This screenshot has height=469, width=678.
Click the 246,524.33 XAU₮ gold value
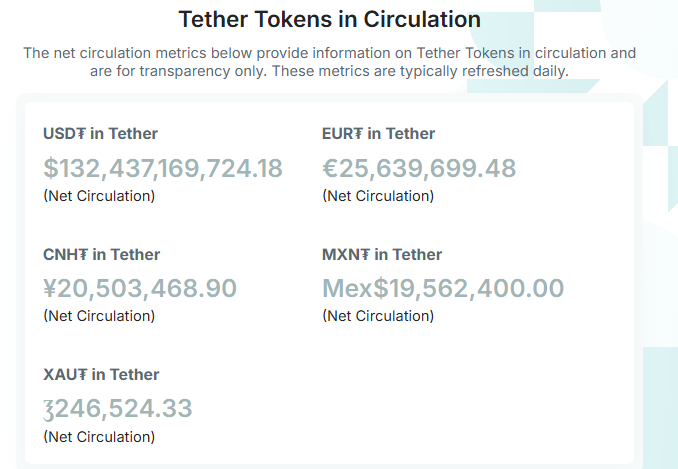[118, 408]
